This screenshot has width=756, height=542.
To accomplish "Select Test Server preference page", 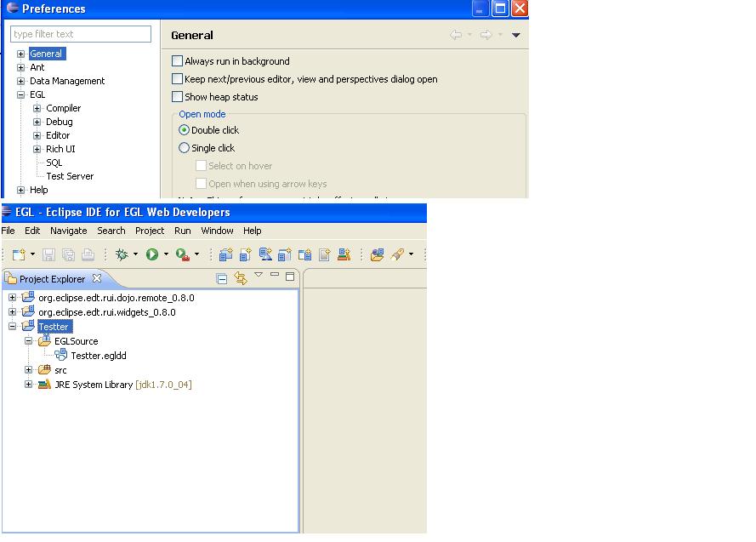I will [70, 176].
